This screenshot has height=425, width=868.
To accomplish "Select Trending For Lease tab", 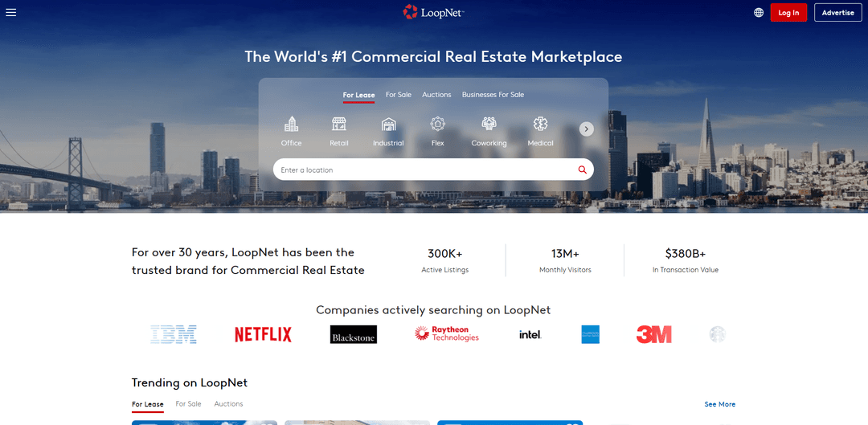I will (x=147, y=404).
